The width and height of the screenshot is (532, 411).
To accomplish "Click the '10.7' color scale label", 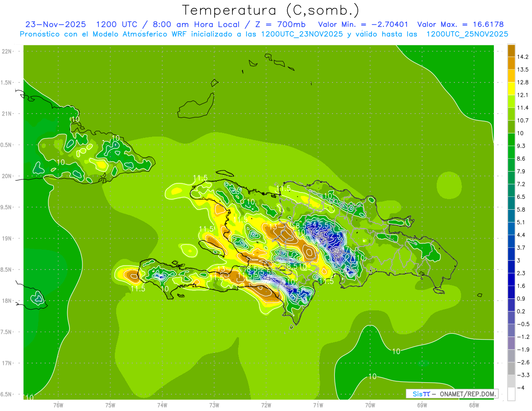I will pyautogui.click(x=522, y=121).
